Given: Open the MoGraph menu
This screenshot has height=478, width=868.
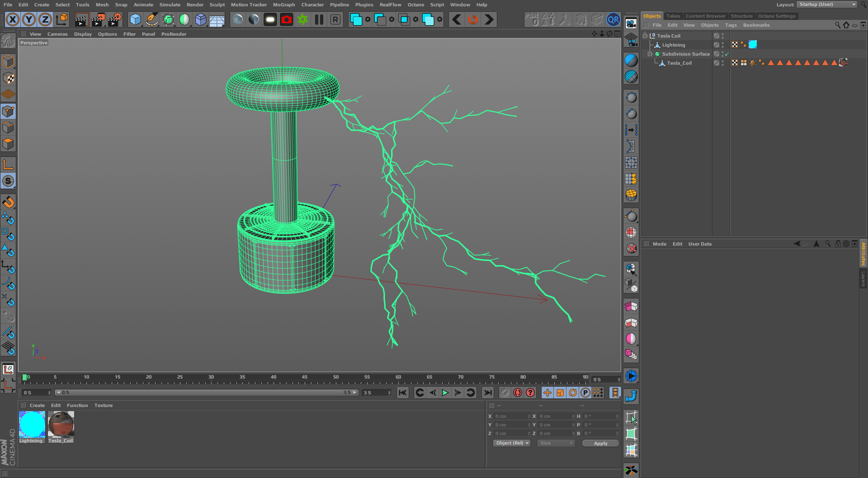Looking at the screenshot, I should [283, 5].
